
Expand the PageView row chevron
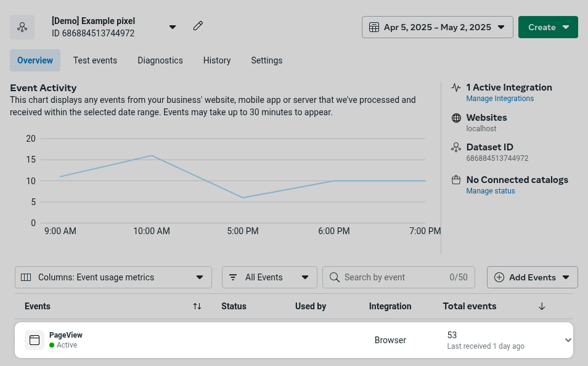click(568, 340)
